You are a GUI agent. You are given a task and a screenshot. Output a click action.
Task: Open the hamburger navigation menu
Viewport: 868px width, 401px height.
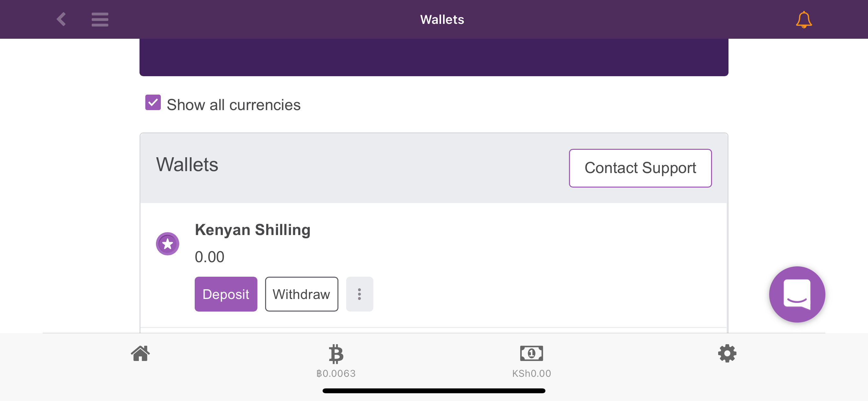99,20
